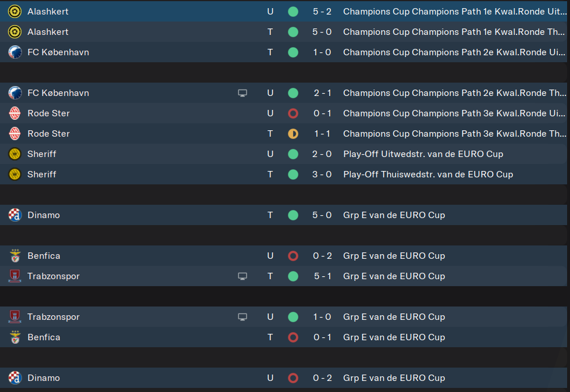570x392 pixels.
Task: Click the green win indicator for Sheriff 2-0
Action: tap(293, 154)
